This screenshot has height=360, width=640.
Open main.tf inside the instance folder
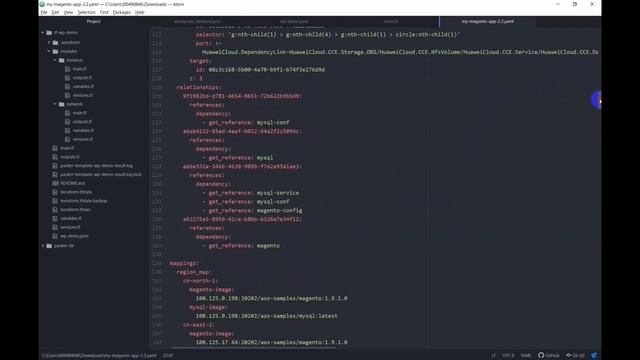80,69
